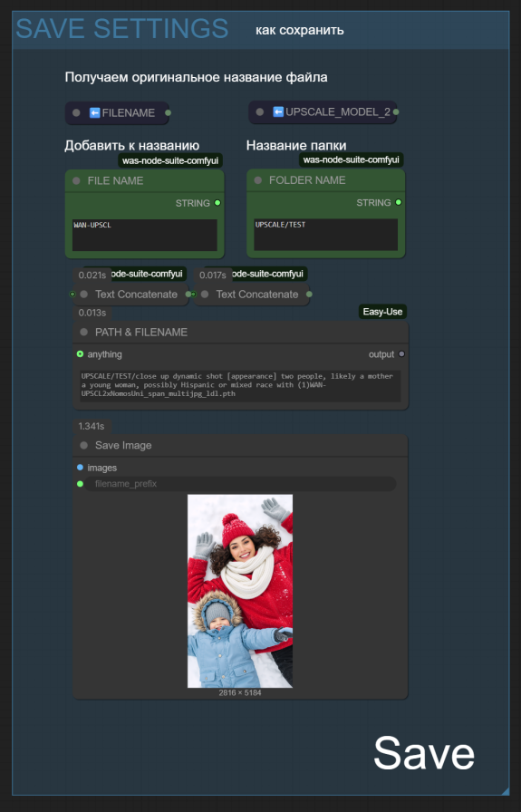Viewport: 521px width, 812px height.
Task: Collapse the Save Image node dot
Action: click(84, 445)
